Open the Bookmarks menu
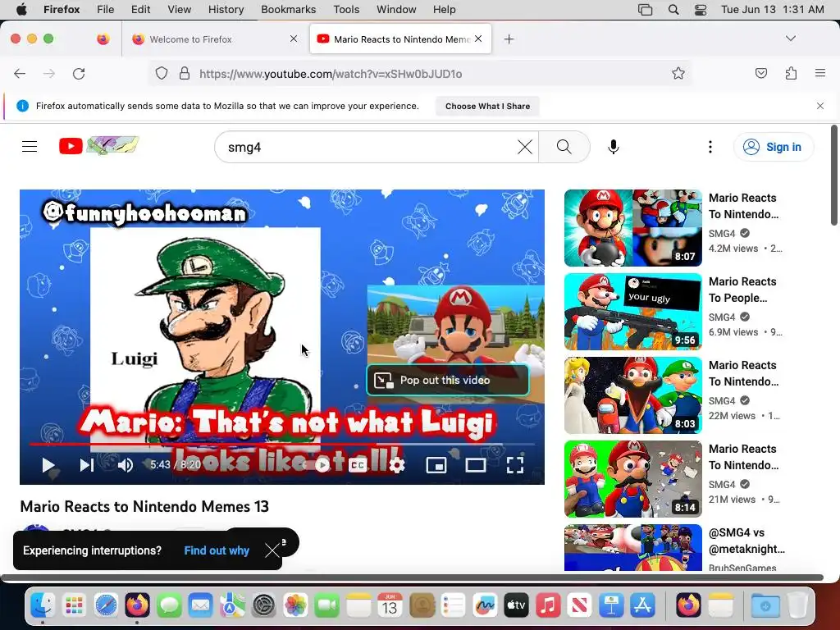 [x=288, y=10]
